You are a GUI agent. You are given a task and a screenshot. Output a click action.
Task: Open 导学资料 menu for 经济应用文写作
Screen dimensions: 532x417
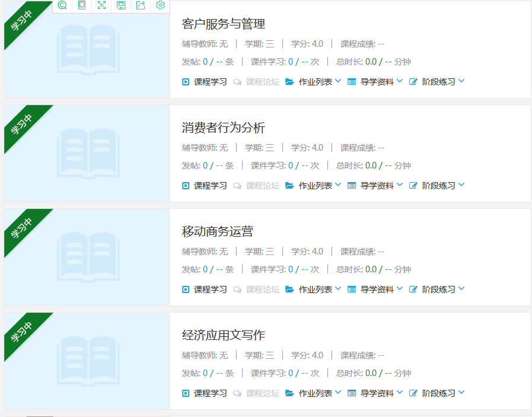(377, 393)
